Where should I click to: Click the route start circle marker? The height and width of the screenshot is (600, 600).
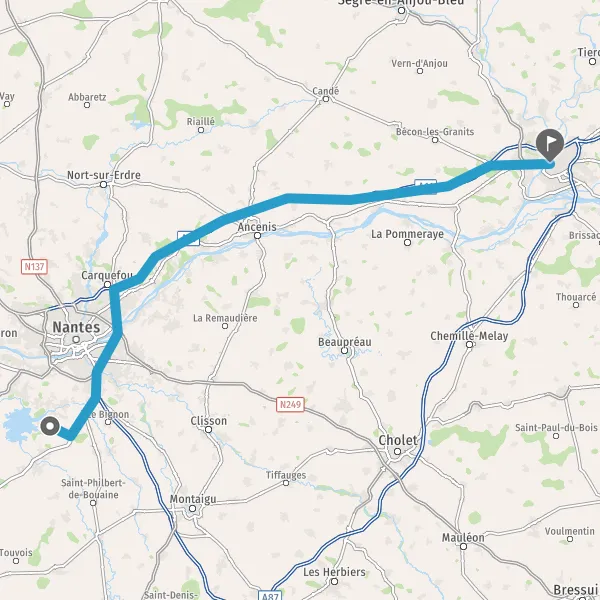pos(50,426)
